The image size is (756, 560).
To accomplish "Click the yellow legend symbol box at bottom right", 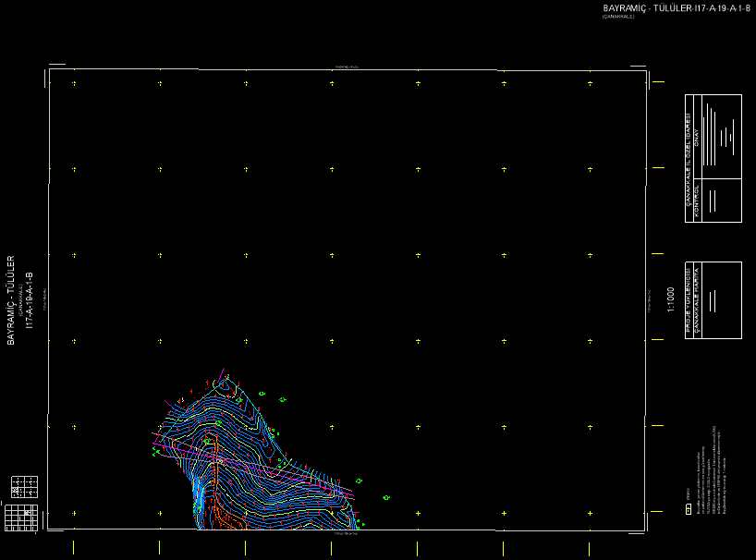I will pos(688,509).
